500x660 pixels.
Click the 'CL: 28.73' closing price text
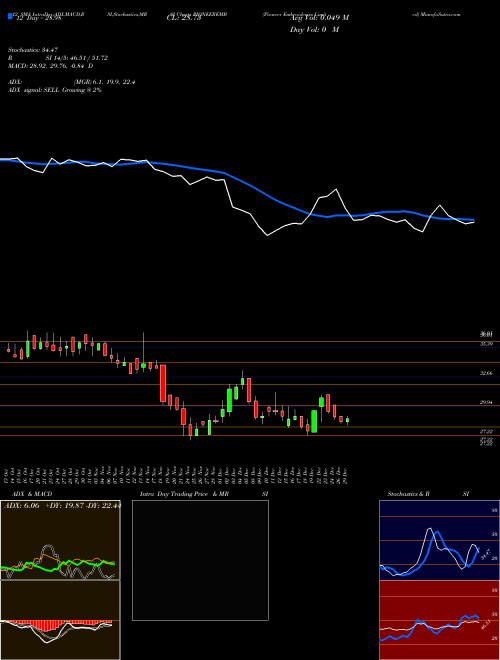point(184,19)
